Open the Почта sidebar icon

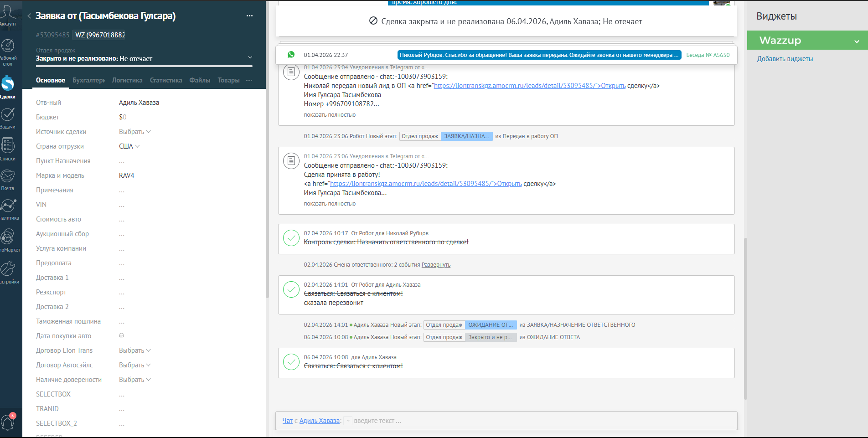8,179
